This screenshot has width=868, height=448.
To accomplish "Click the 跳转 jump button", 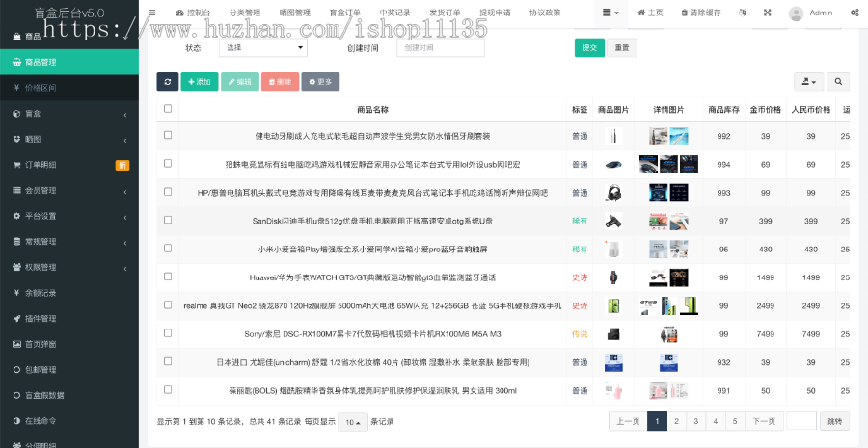I will click(834, 421).
